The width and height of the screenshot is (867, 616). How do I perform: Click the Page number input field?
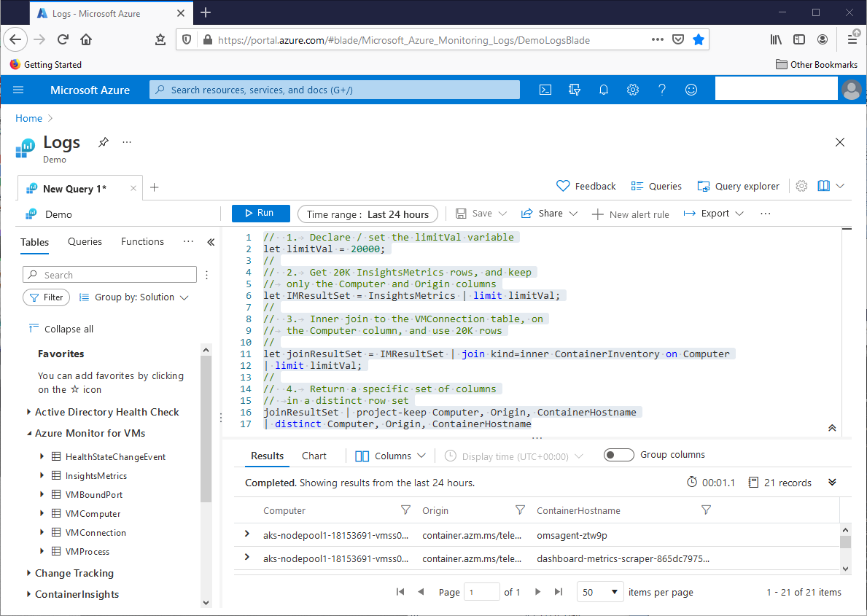click(x=481, y=592)
